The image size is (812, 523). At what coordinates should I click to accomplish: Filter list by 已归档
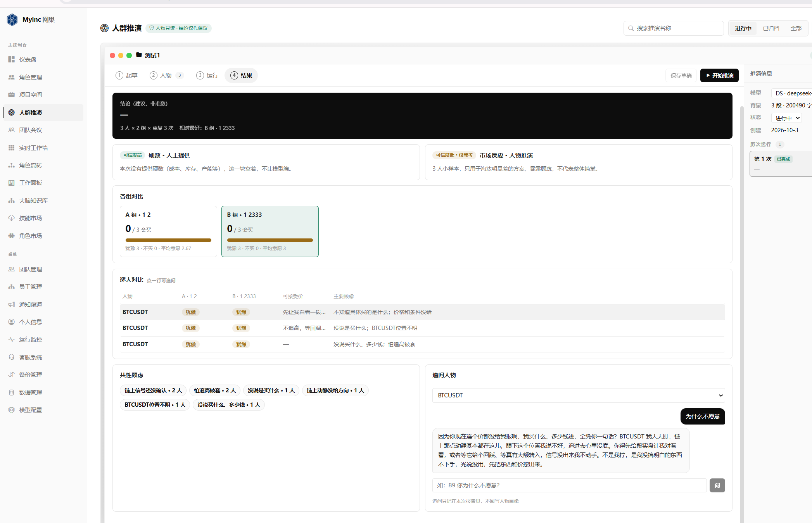pyautogui.click(x=771, y=28)
